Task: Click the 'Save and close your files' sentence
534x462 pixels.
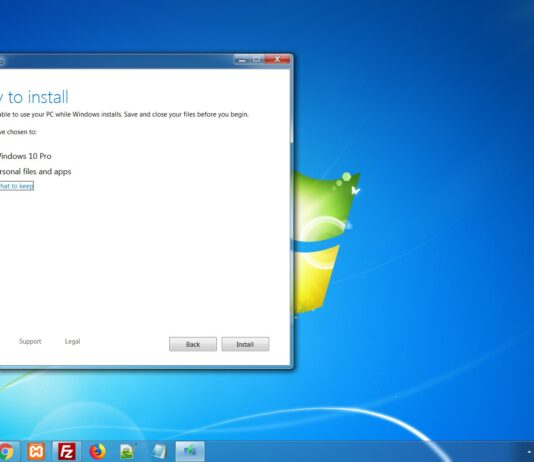Action: click(x=186, y=114)
